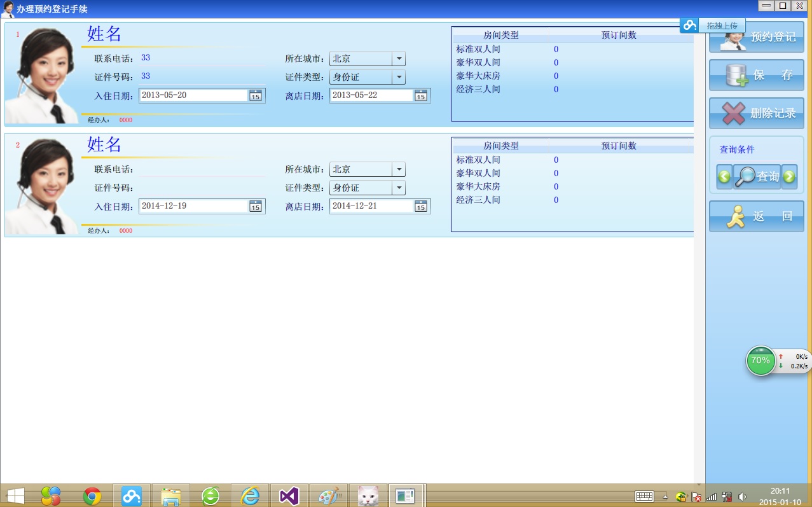812x507 pixels.
Task: Click the 返回 return button
Action: pos(757,216)
